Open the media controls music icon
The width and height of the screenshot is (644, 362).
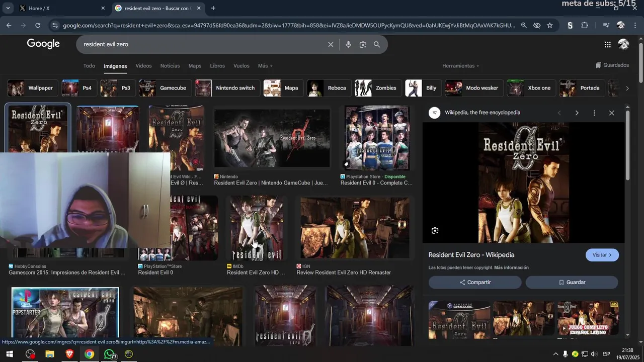[x=606, y=25]
